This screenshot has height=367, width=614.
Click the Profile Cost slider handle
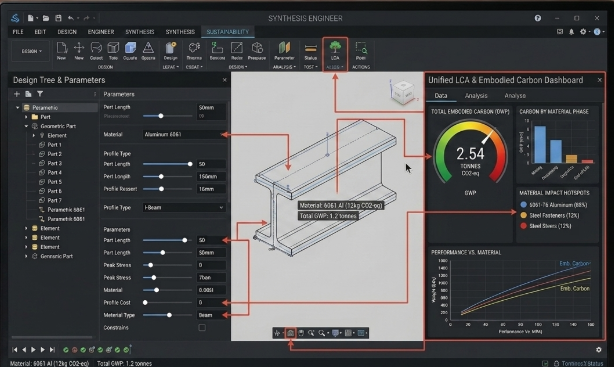(x=145, y=302)
